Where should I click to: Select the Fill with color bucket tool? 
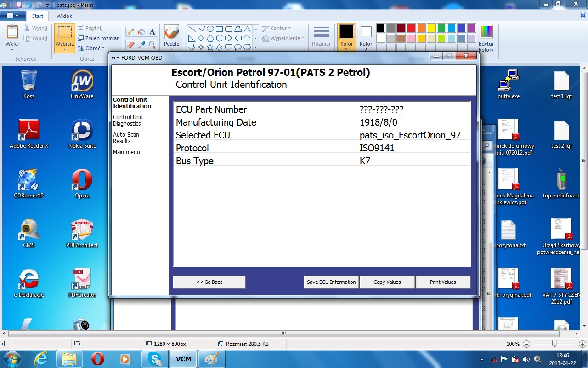[141, 32]
